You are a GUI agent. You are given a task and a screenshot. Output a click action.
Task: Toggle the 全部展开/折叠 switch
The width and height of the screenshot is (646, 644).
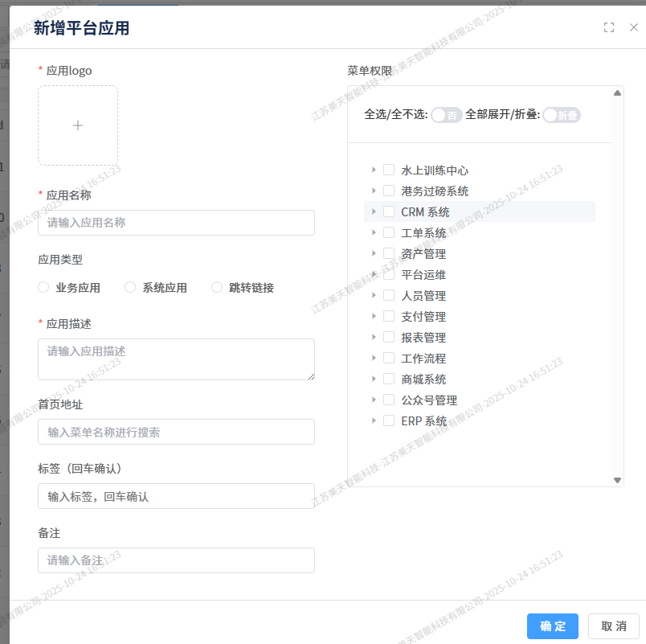561,115
